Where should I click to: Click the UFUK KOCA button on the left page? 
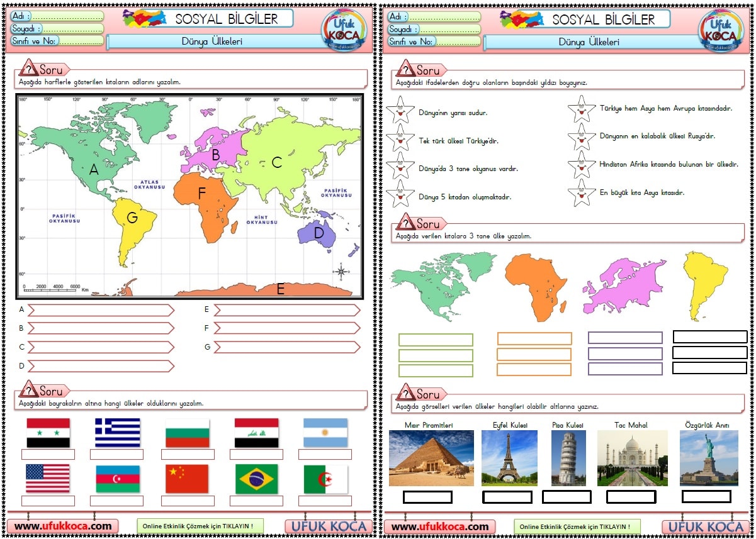(x=327, y=526)
